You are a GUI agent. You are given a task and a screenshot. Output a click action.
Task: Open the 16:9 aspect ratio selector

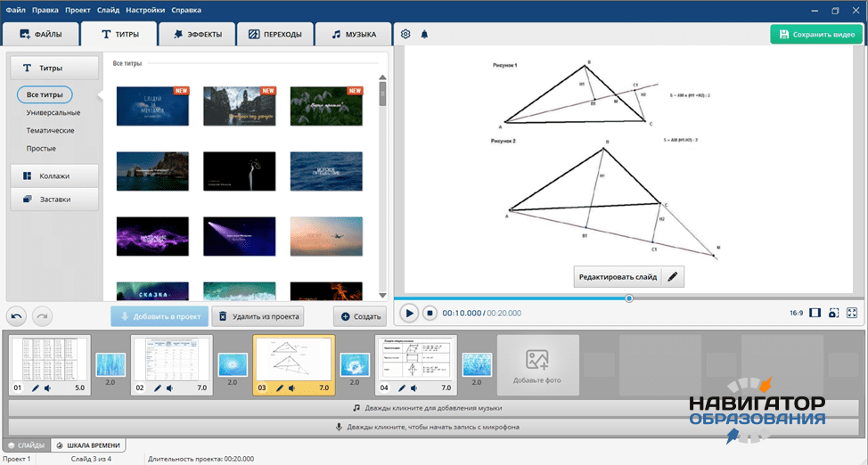point(796,313)
